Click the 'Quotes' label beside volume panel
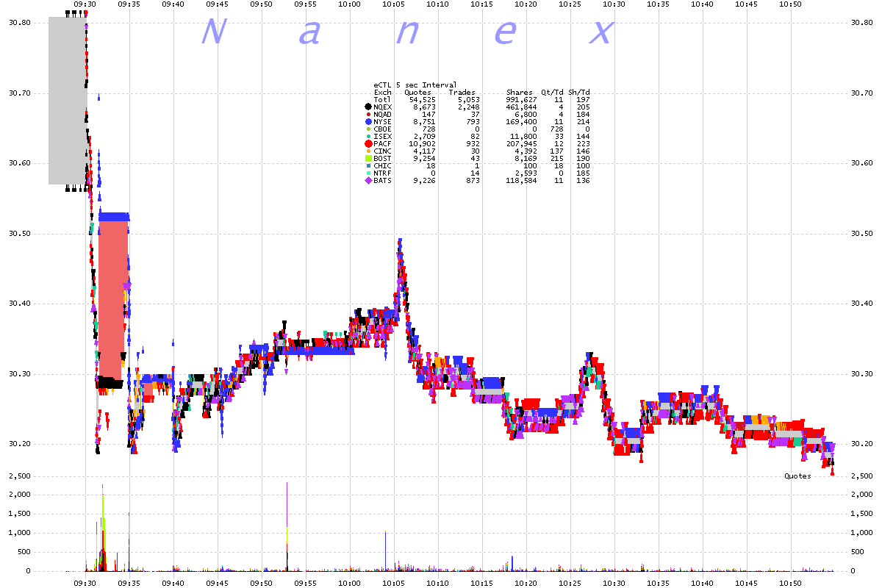This screenshot has width=882, height=588. (x=797, y=476)
